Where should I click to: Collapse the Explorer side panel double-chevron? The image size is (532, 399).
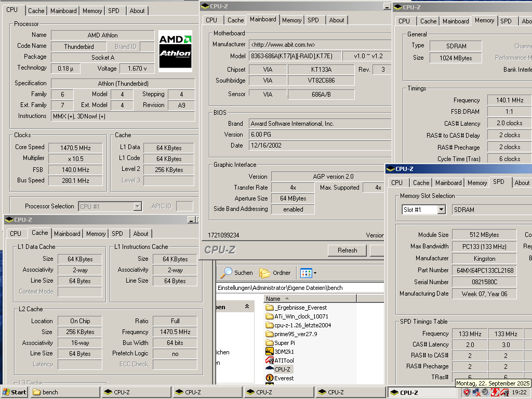click(x=247, y=307)
